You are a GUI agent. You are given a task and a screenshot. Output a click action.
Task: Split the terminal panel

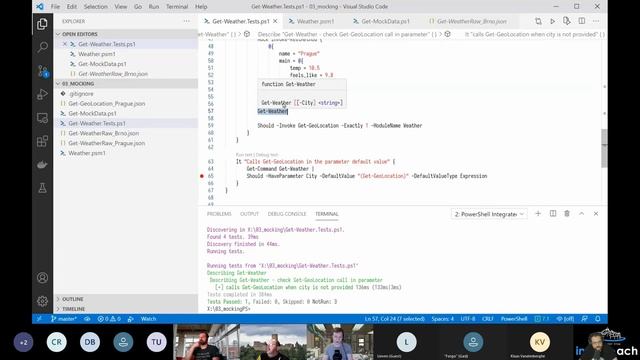pyautogui.click(x=553, y=213)
